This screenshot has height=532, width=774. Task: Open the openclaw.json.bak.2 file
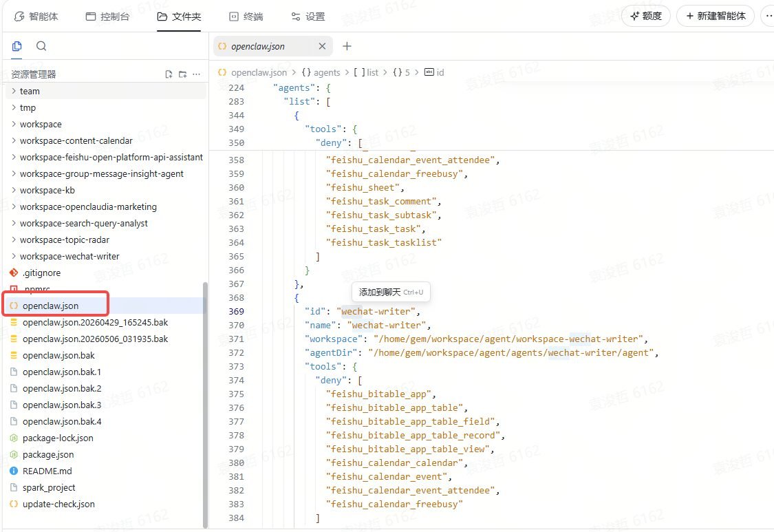(106, 388)
